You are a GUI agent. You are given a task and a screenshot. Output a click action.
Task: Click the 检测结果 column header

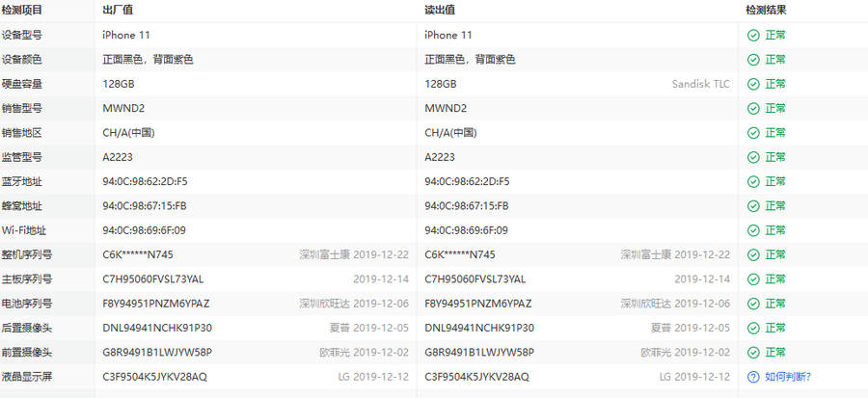click(x=766, y=10)
